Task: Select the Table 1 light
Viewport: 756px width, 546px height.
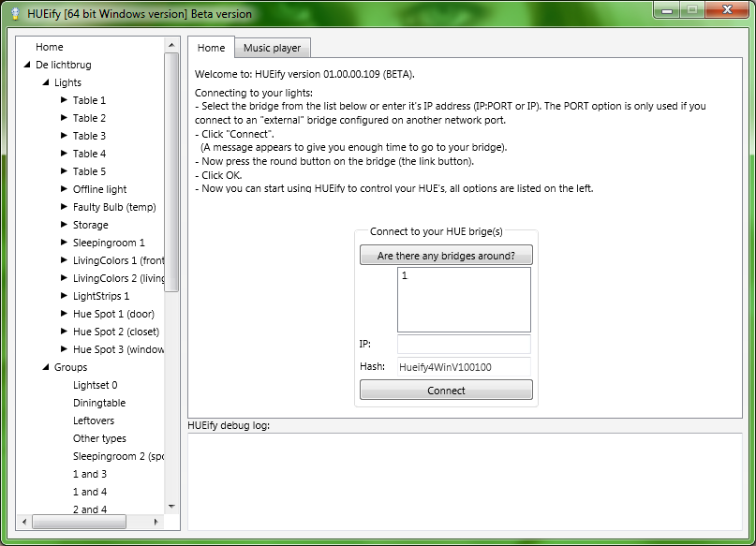Action: coord(89,100)
